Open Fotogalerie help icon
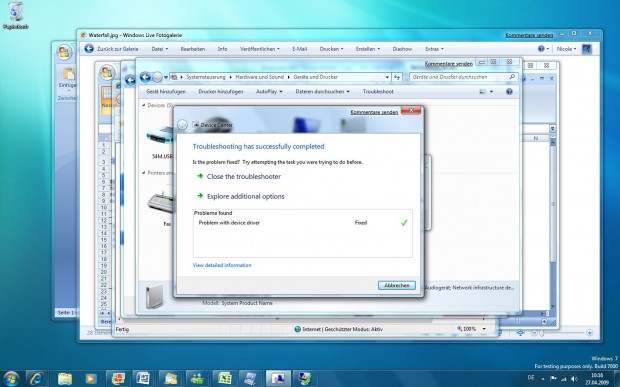This screenshot has height=387, width=620. click(541, 49)
